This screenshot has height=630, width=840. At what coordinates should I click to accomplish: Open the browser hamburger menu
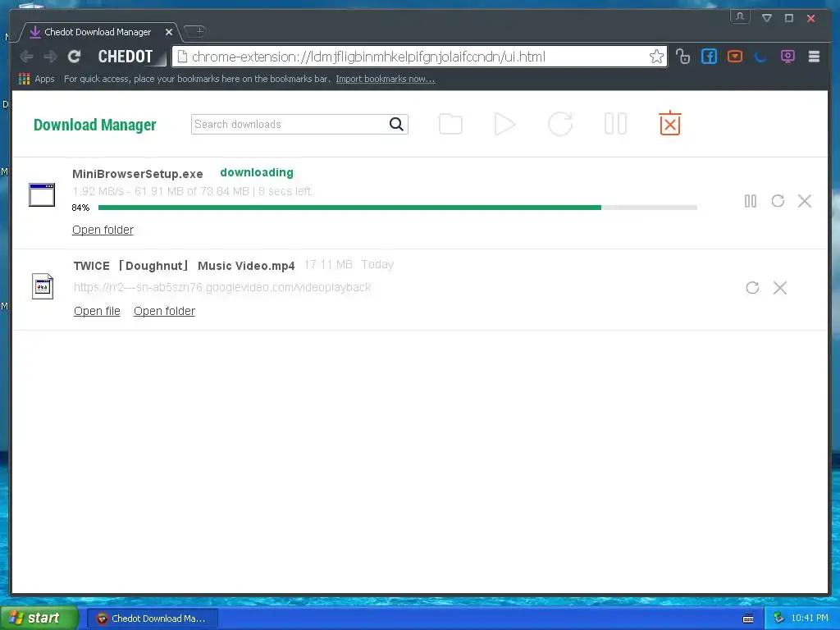click(x=814, y=57)
